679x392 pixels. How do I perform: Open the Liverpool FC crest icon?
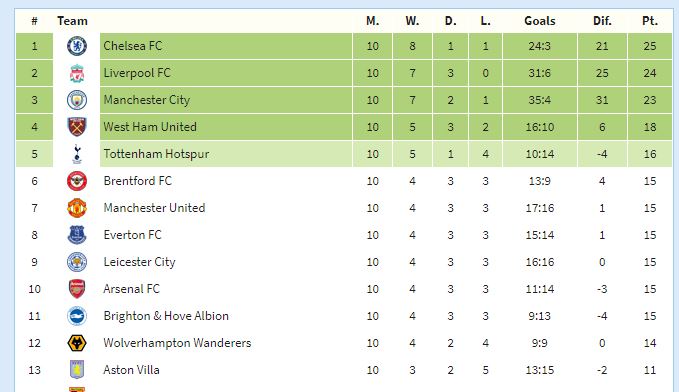pos(77,73)
